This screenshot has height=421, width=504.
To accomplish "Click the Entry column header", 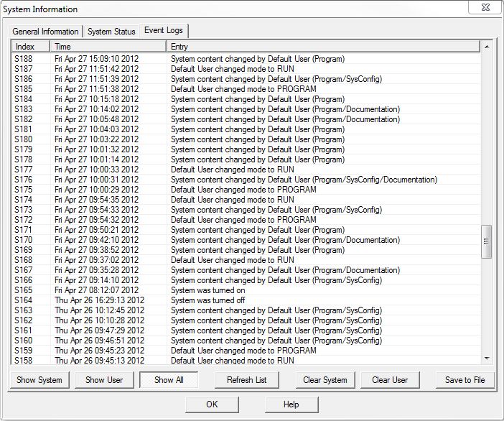I will pos(323,47).
